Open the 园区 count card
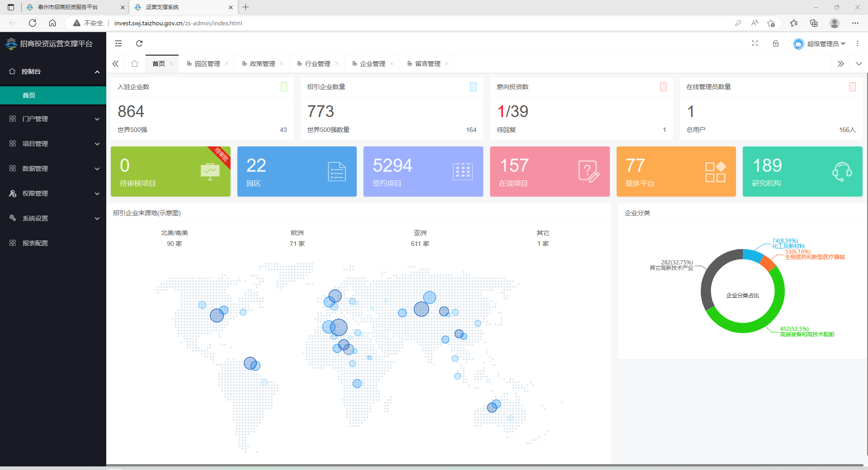Image resolution: width=868 pixels, height=470 pixels. point(297,171)
